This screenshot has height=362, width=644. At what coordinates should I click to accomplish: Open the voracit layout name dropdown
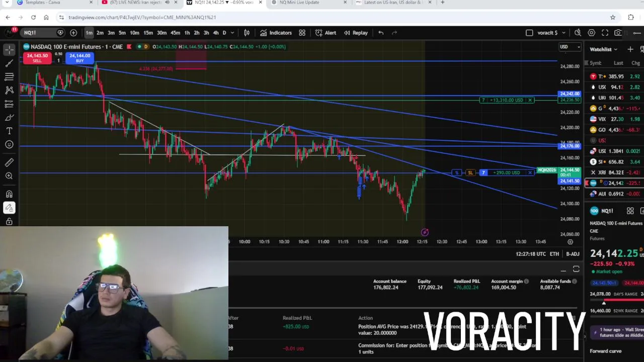pyautogui.click(x=550, y=33)
